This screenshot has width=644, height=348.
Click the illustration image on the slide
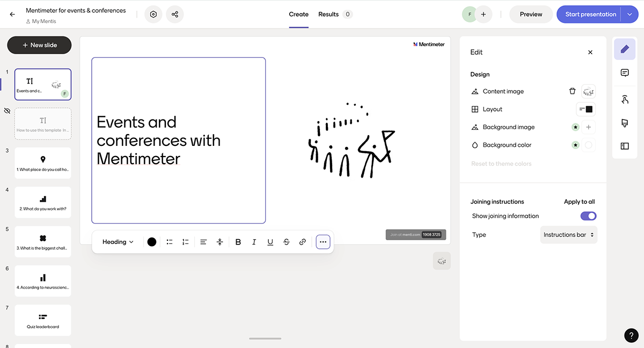coord(351,140)
